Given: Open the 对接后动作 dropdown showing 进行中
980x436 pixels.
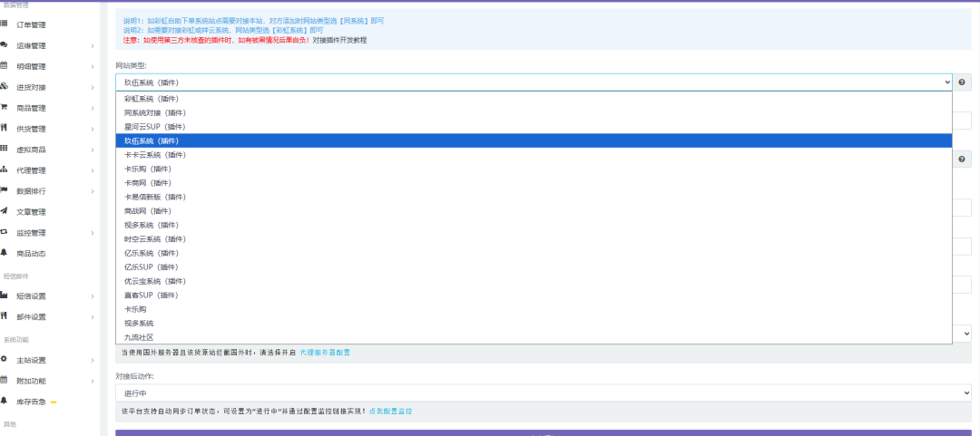Looking at the screenshot, I should [x=543, y=394].
